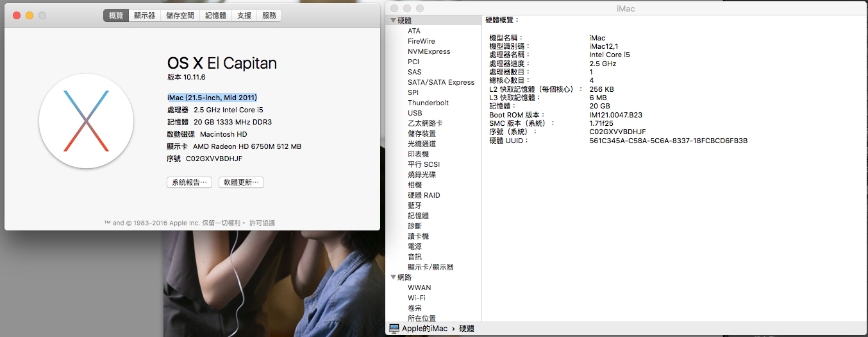
Task: Click the OS X El Capitan logo
Action: click(86, 121)
